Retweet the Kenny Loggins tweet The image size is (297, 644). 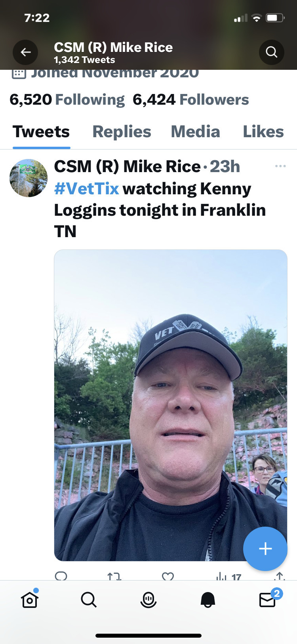pyautogui.click(x=114, y=576)
